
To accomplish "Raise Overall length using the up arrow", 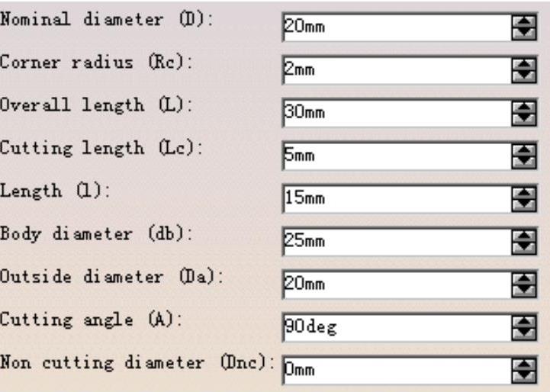I will [x=524, y=109].
